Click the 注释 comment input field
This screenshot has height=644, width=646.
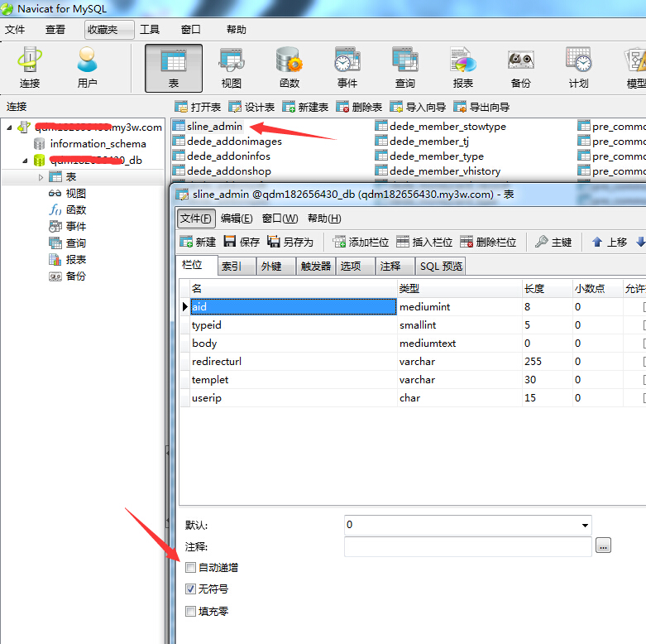pos(467,546)
